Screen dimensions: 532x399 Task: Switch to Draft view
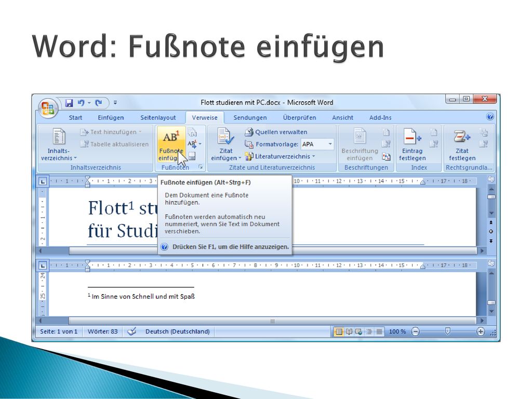[379, 332]
